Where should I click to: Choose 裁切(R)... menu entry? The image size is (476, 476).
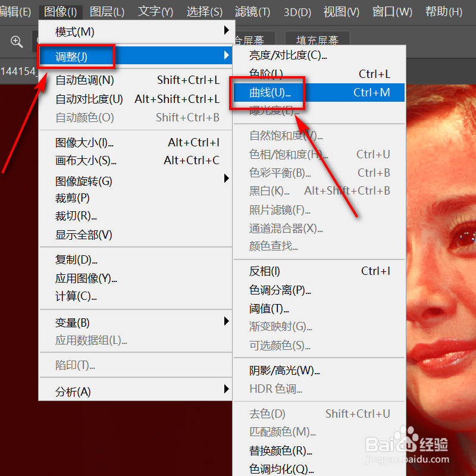click(136, 216)
